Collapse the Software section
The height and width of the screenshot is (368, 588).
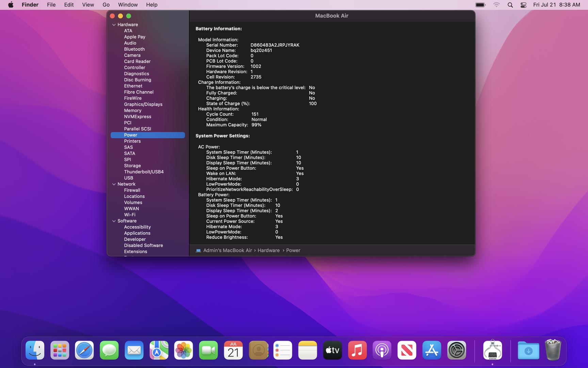point(114,221)
